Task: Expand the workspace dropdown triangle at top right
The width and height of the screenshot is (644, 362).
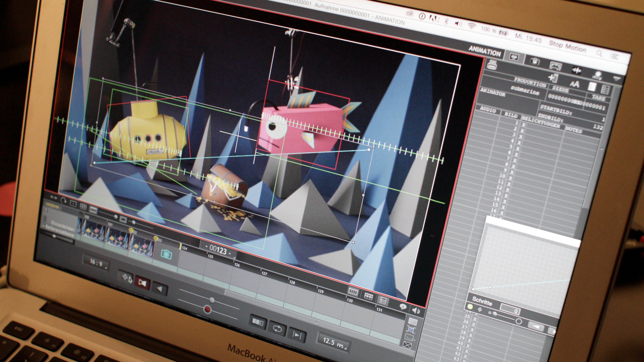Action: coord(617,79)
